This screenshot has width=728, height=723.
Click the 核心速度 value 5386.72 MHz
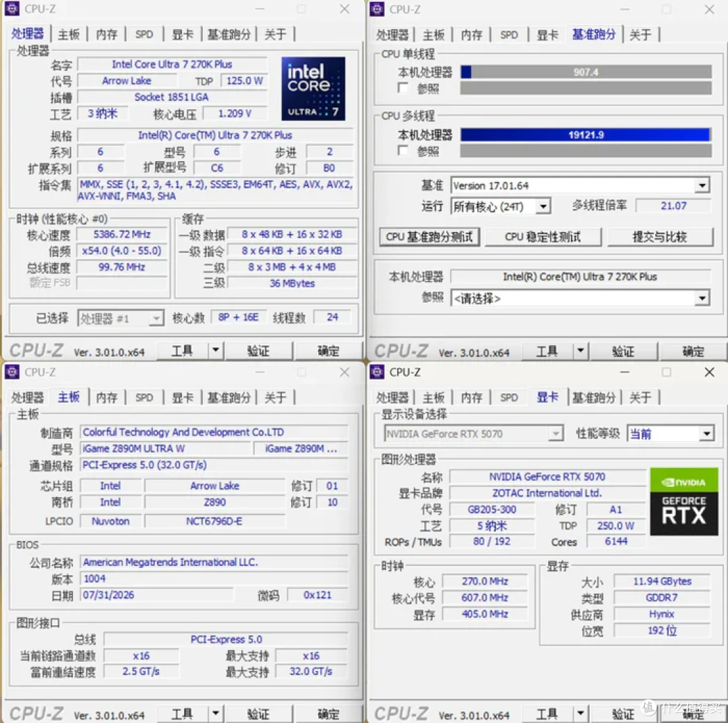coord(121,234)
